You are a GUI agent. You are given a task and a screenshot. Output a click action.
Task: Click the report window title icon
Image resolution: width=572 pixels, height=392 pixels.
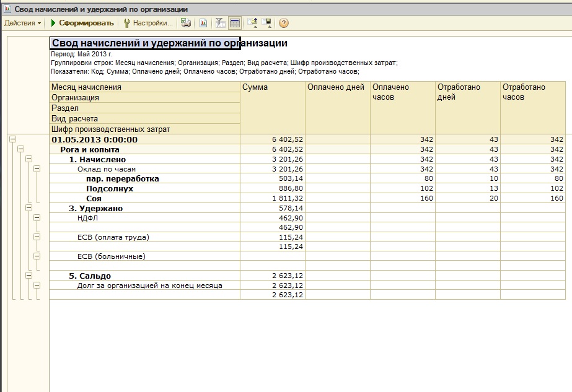pos(7,9)
